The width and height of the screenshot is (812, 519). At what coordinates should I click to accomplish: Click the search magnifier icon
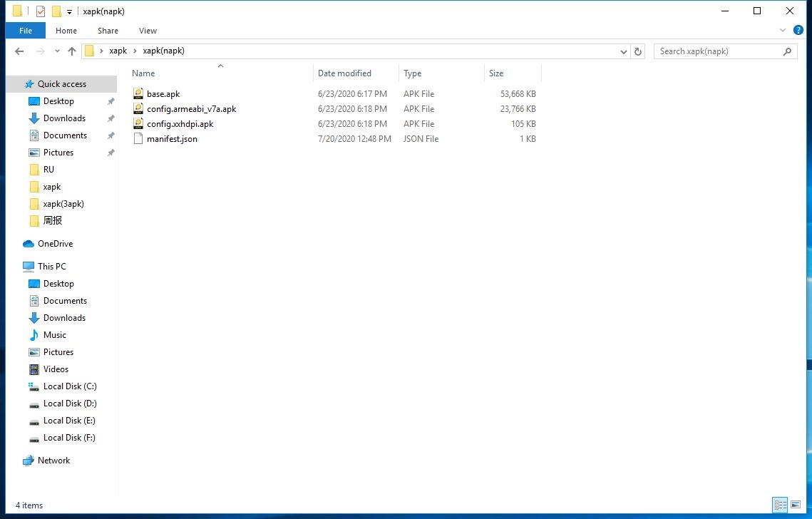click(x=787, y=51)
